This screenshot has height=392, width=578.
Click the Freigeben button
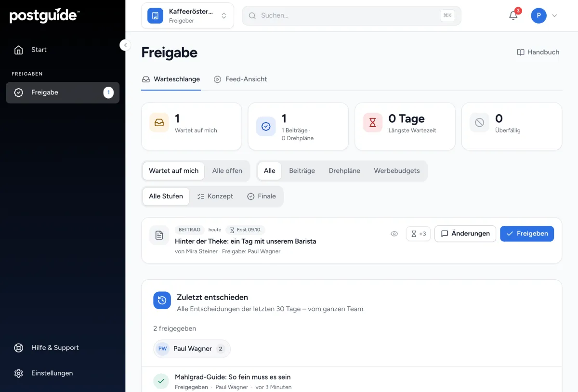(x=527, y=234)
